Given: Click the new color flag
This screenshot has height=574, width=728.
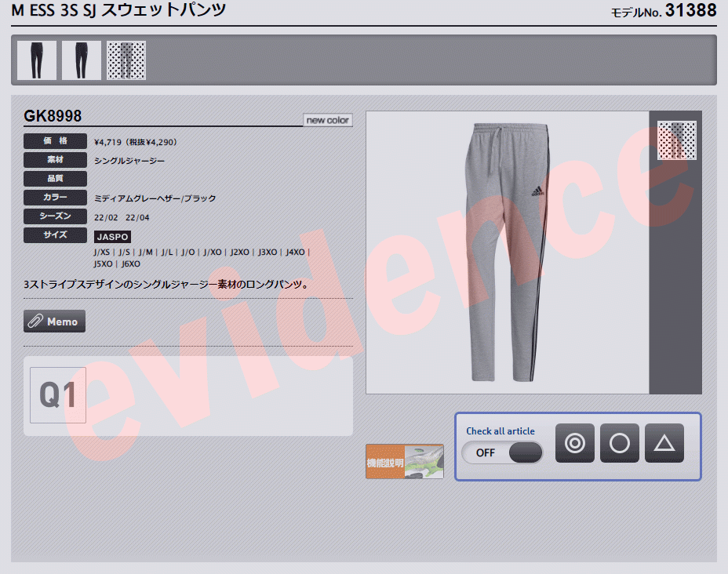Looking at the screenshot, I should pos(327,120).
